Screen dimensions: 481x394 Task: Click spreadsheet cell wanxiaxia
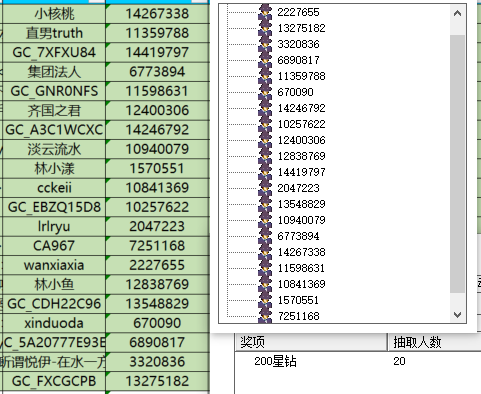tap(54, 265)
